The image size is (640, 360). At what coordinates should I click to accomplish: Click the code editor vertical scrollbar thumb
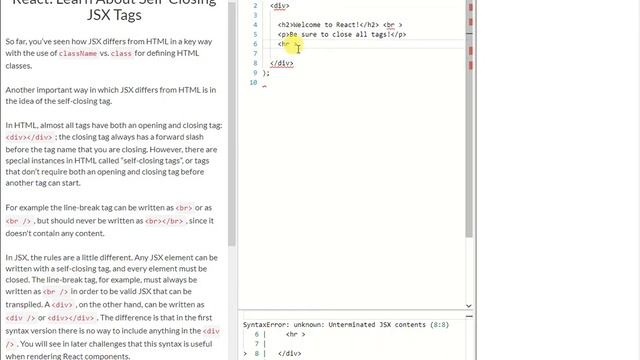pyautogui.click(x=469, y=118)
